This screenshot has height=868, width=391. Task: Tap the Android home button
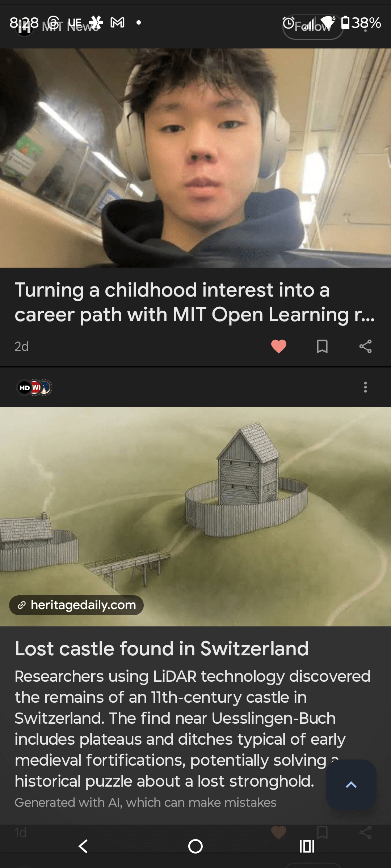point(195,846)
